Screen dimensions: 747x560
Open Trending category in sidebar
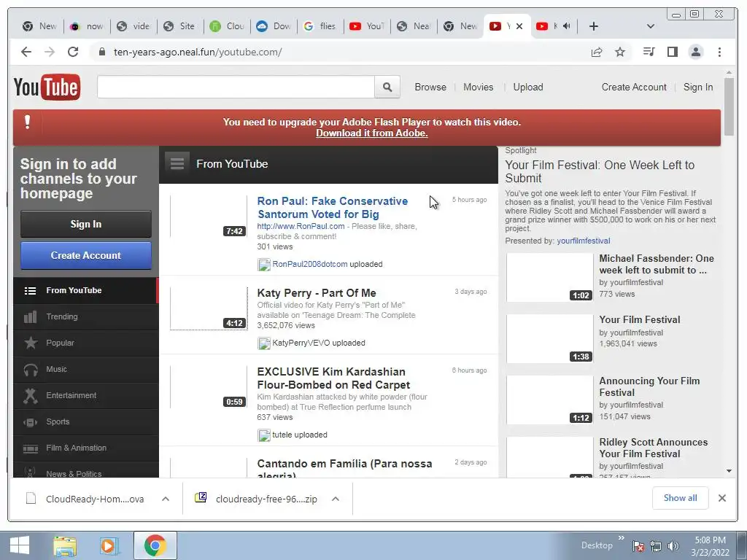pyautogui.click(x=86, y=316)
